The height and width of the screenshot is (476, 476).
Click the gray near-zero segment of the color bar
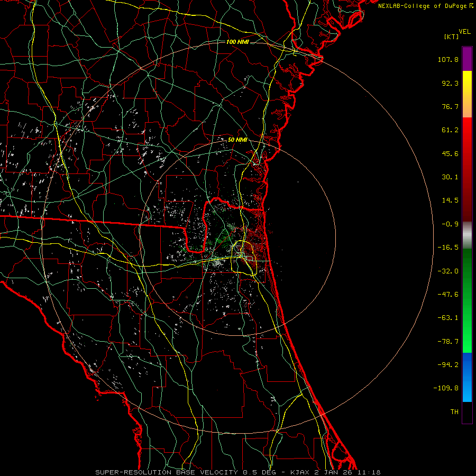point(467,235)
